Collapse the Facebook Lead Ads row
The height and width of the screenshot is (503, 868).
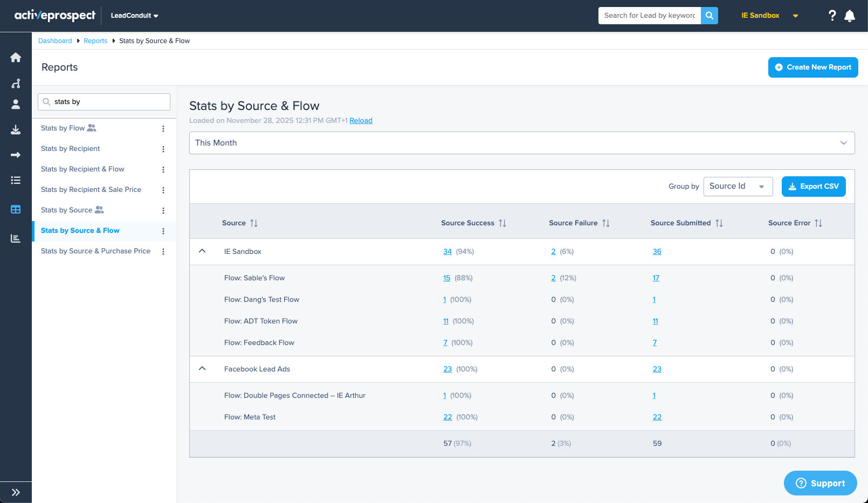coord(202,369)
